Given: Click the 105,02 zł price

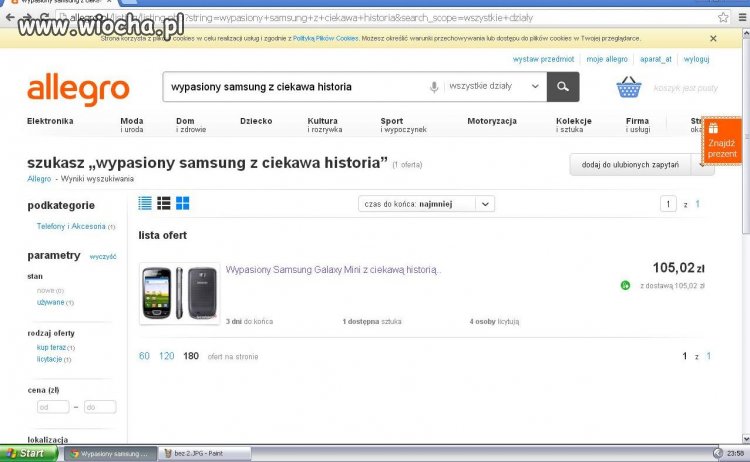Looking at the screenshot, I should [679, 268].
